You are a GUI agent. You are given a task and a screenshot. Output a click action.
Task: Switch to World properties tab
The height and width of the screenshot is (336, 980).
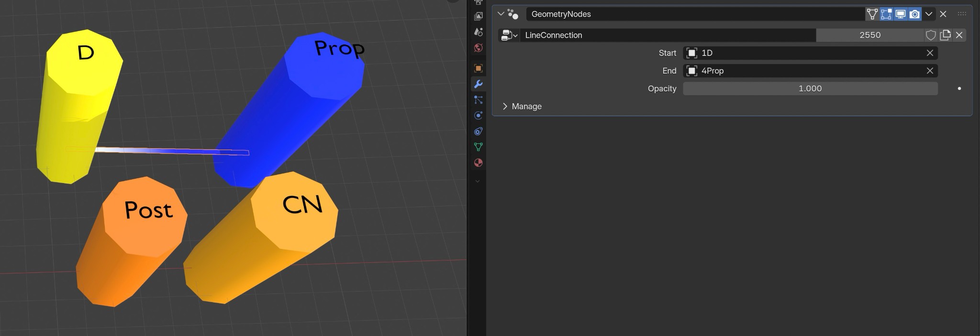(478, 48)
